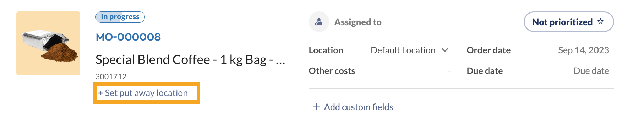
Task: Click the assignee person avatar icon
Action: pyautogui.click(x=319, y=22)
